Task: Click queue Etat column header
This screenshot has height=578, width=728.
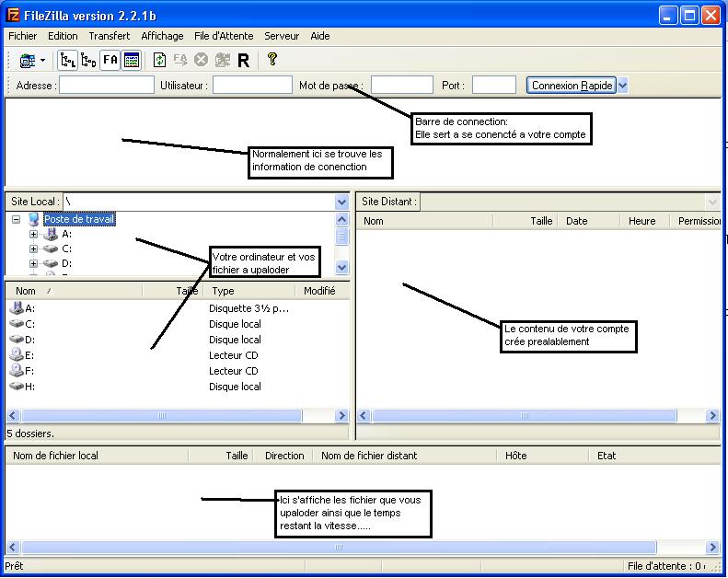Action: (654, 456)
